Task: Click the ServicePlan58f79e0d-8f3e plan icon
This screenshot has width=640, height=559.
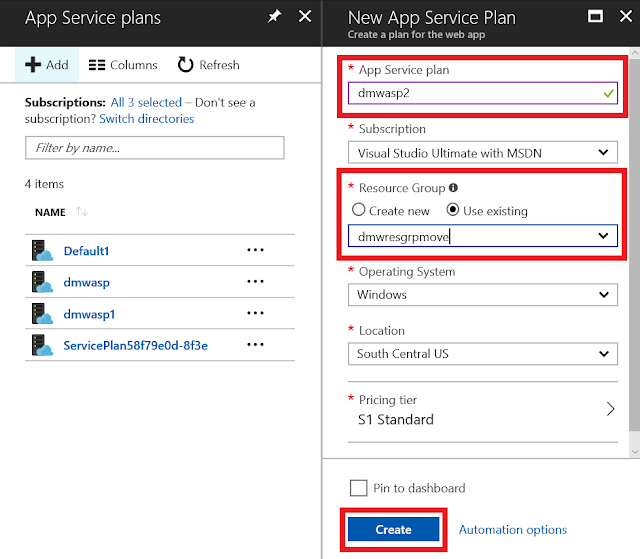Action: (41, 346)
